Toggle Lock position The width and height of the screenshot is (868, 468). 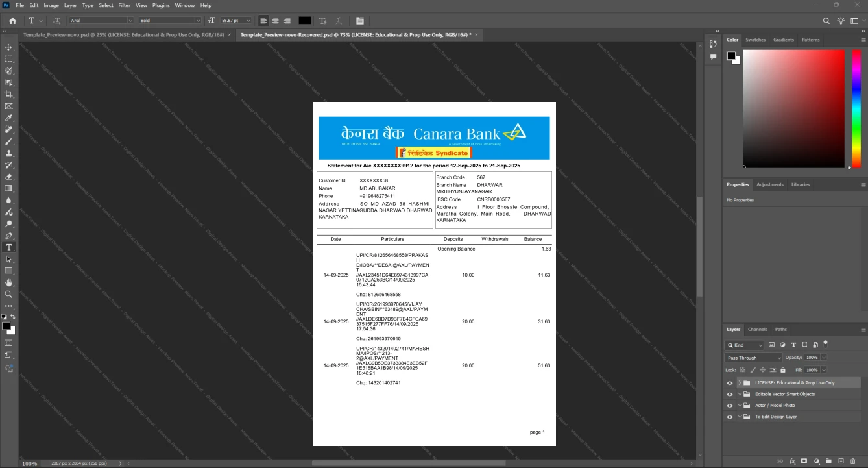point(763,370)
